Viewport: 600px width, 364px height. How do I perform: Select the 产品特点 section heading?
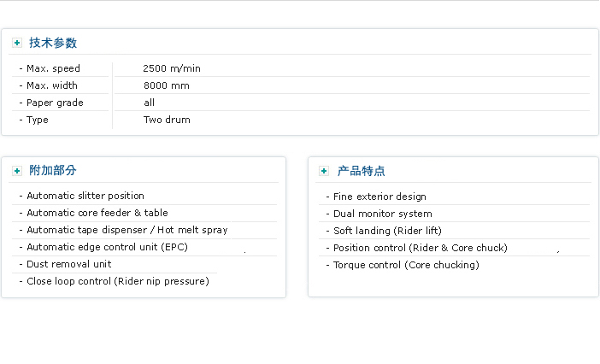click(361, 171)
